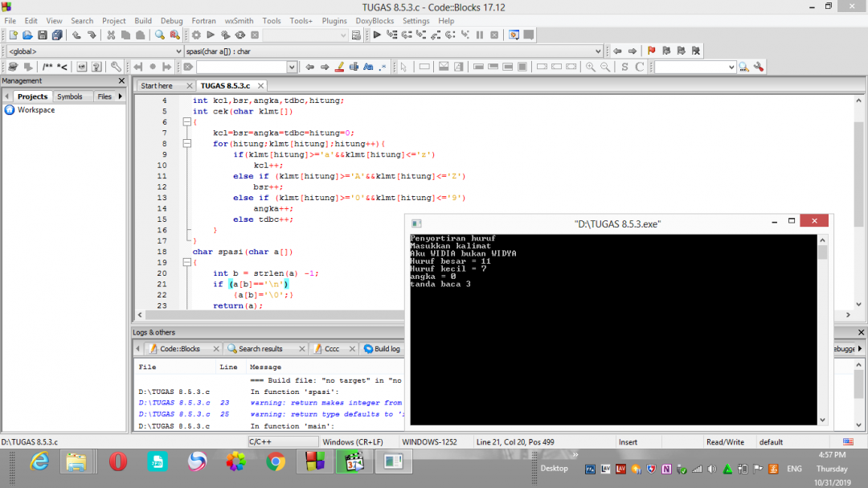
Task: Open the spasi(char a[]) function dropdown
Action: coord(393,51)
